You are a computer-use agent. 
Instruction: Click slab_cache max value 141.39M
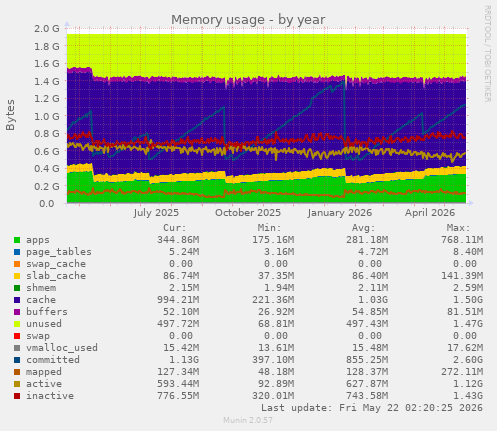[462, 276]
